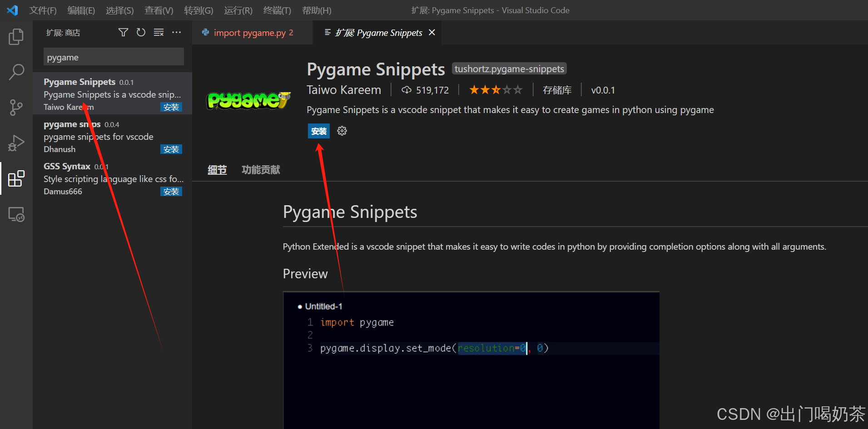Switch to the 细节 details tab

217,170
